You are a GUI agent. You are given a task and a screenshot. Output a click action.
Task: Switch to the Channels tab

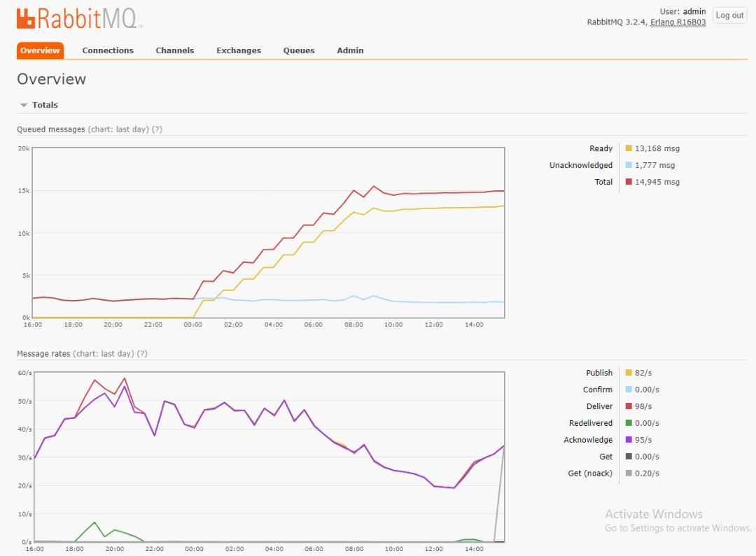(175, 50)
